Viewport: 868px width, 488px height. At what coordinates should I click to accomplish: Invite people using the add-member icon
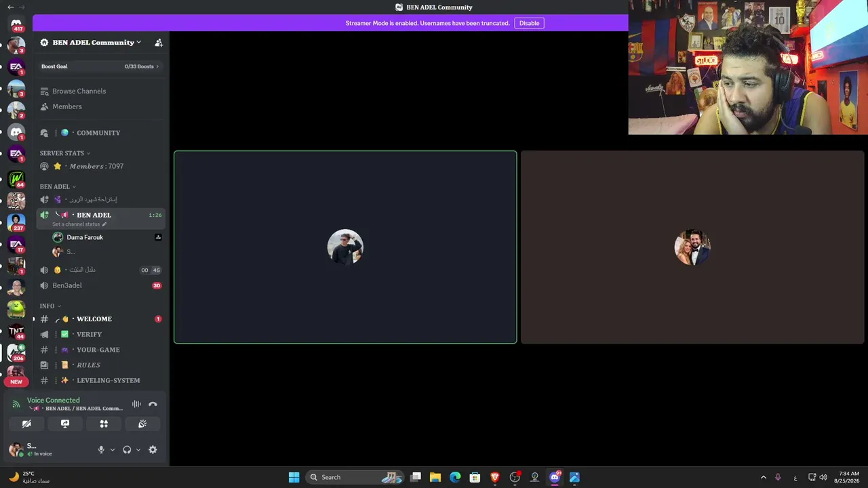[159, 42]
